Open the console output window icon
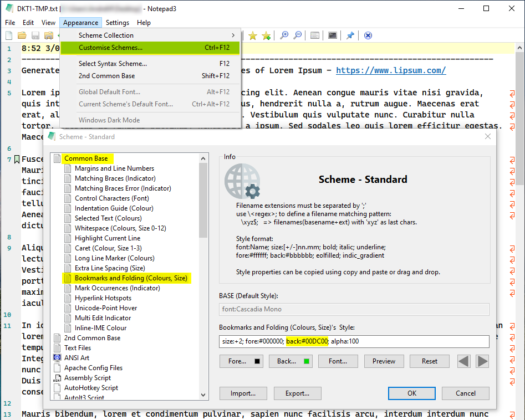The width and height of the screenshot is (525, 420). [x=332, y=35]
